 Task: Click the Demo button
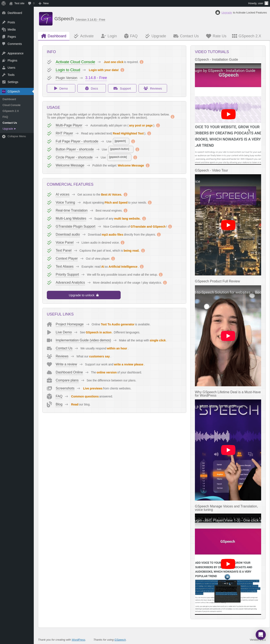click(x=61, y=88)
